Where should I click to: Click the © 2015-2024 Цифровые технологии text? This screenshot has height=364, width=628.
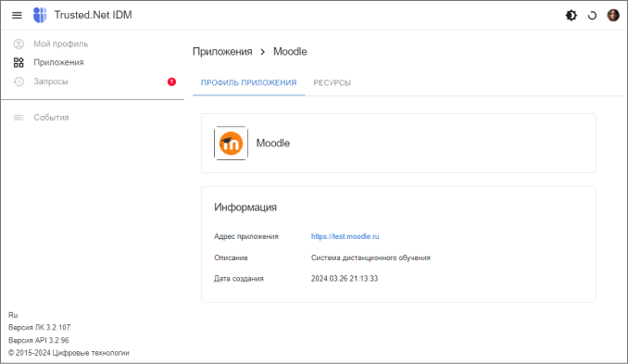pyautogui.click(x=69, y=353)
